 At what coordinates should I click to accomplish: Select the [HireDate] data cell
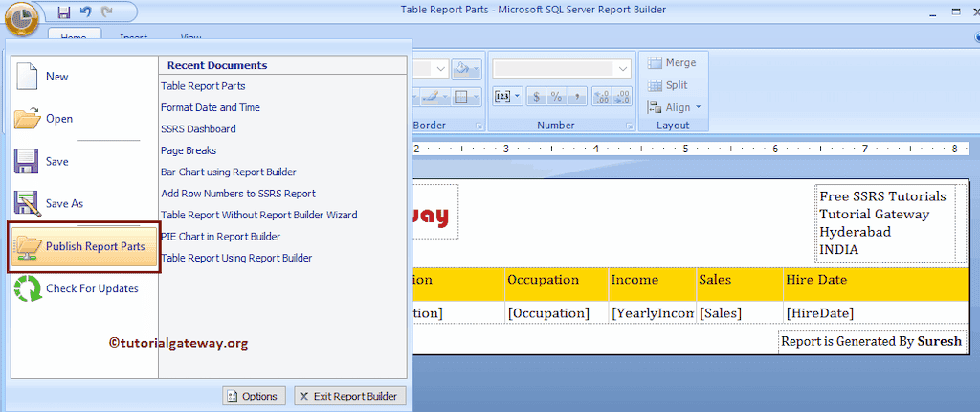875,312
